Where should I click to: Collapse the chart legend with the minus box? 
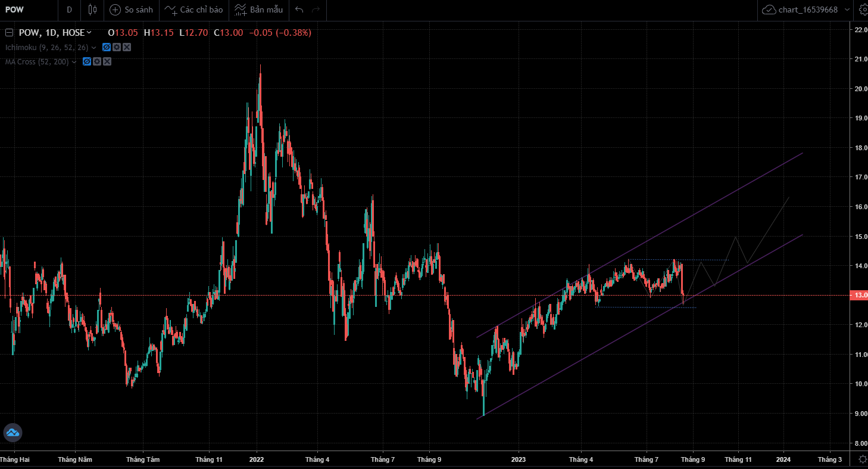click(9, 33)
